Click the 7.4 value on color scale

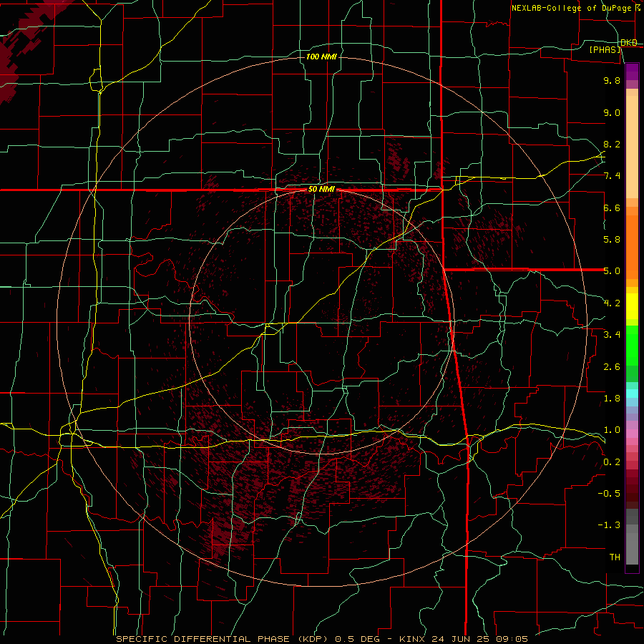click(612, 176)
